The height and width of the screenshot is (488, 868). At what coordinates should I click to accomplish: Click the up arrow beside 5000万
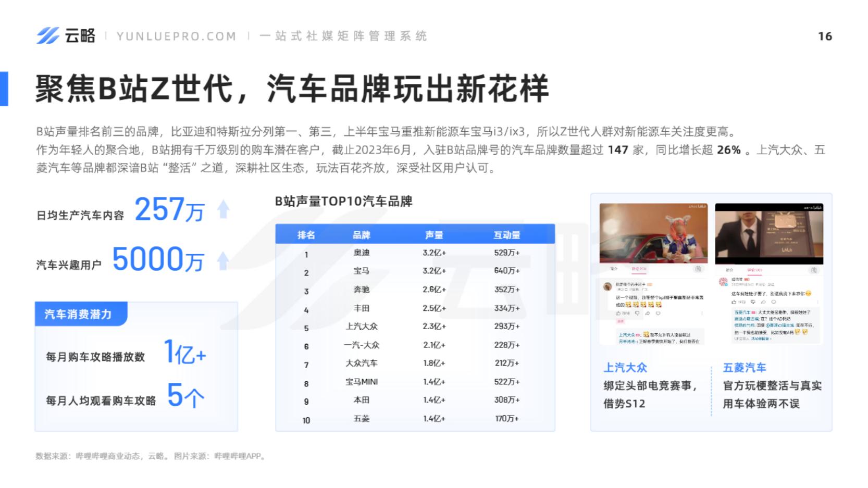tap(223, 260)
